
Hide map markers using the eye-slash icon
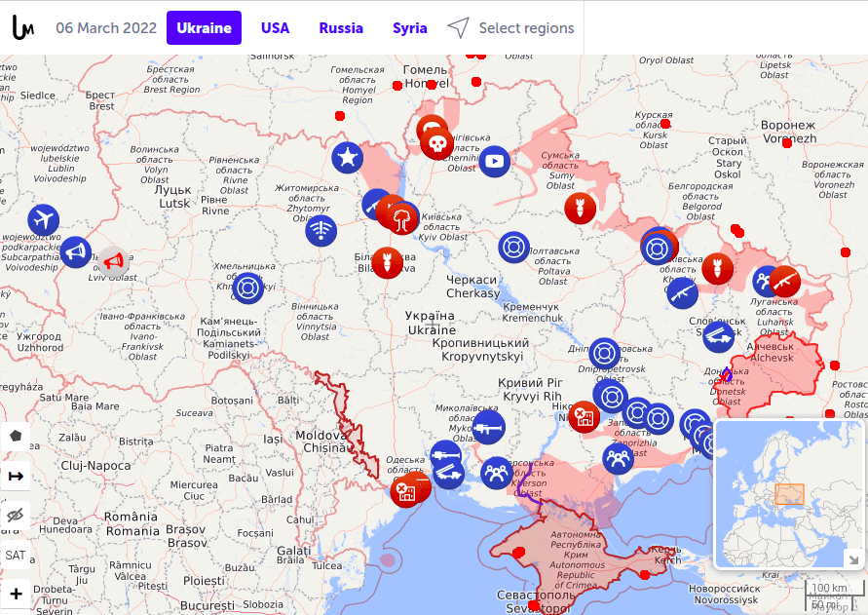pos(16,514)
